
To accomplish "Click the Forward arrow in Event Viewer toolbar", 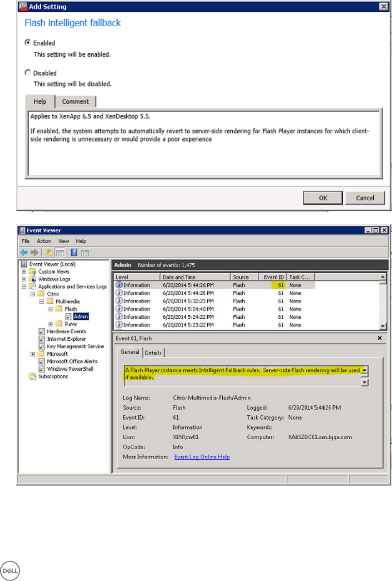I will click(x=34, y=252).
